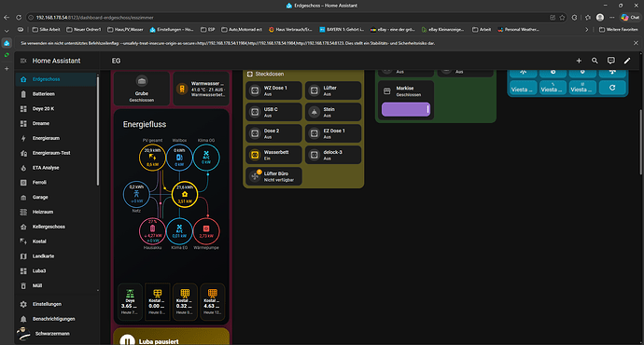This screenshot has width=644, height=345.
Task: Select Energieraum in the sidebar
Action: click(56, 138)
